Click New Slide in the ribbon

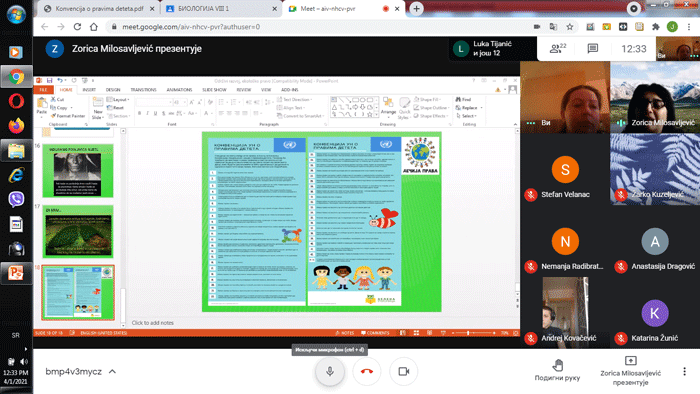pyautogui.click(x=97, y=108)
